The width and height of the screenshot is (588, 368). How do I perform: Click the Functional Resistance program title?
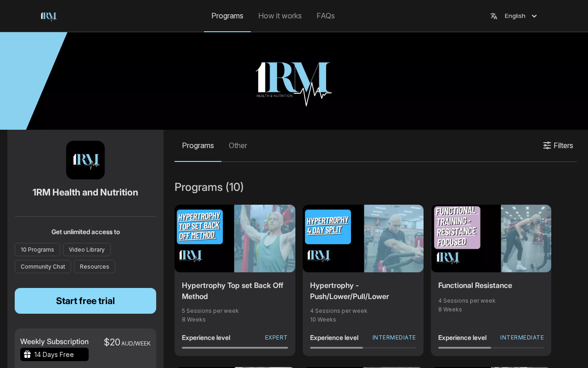(475, 285)
